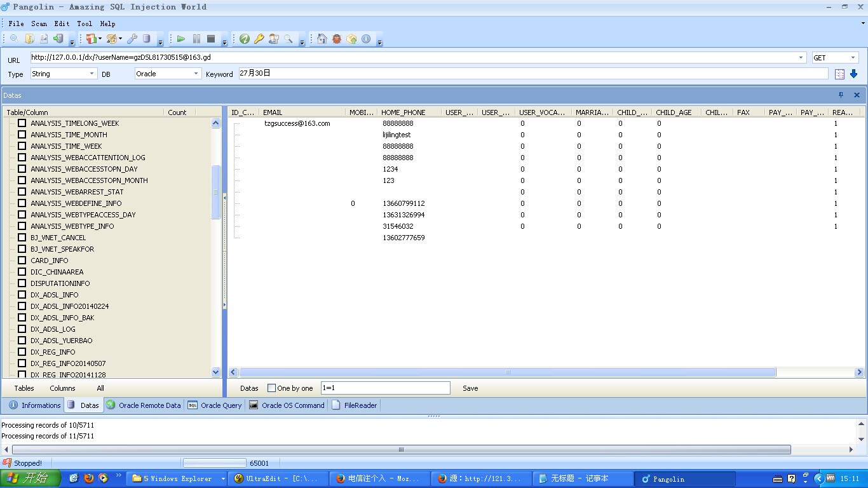Tick the DX_REG_INFO checkbox
The image size is (868, 488).
tap(22, 352)
